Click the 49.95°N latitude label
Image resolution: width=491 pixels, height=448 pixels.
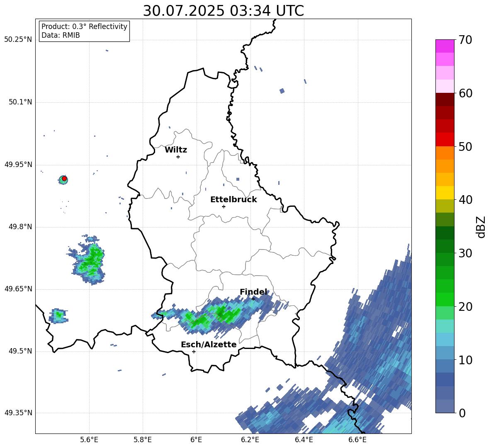pos(18,165)
